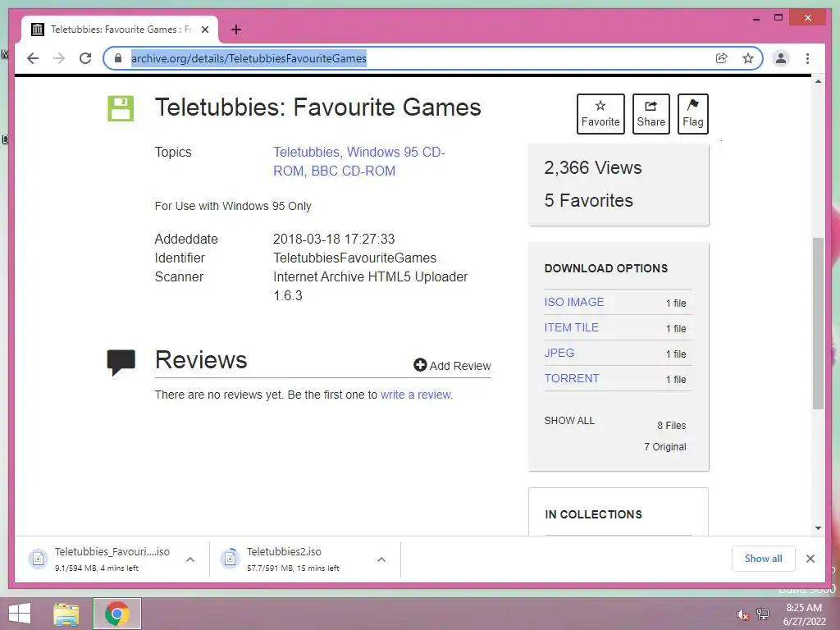840x630 pixels.
Task: Click the page vertical scrollbar thumb
Action: point(818,323)
